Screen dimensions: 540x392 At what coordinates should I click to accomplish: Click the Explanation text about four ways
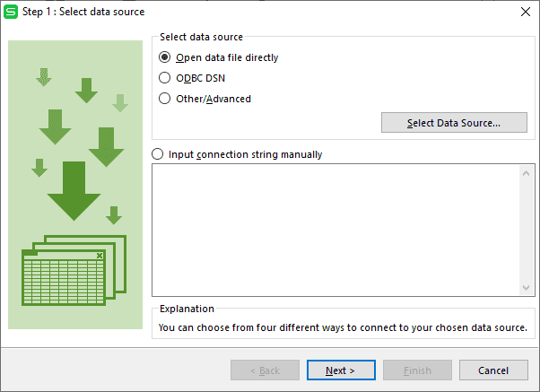point(343,327)
